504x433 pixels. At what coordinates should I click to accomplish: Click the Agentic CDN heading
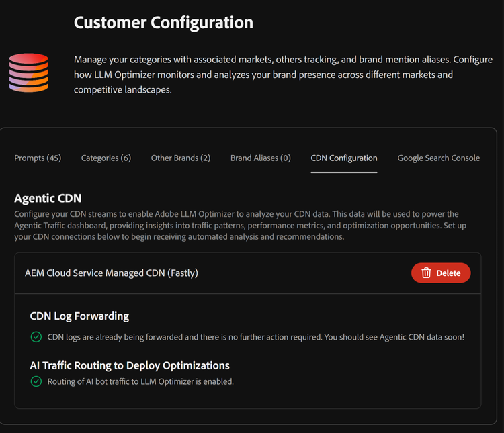pyautogui.click(x=48, y=198)
